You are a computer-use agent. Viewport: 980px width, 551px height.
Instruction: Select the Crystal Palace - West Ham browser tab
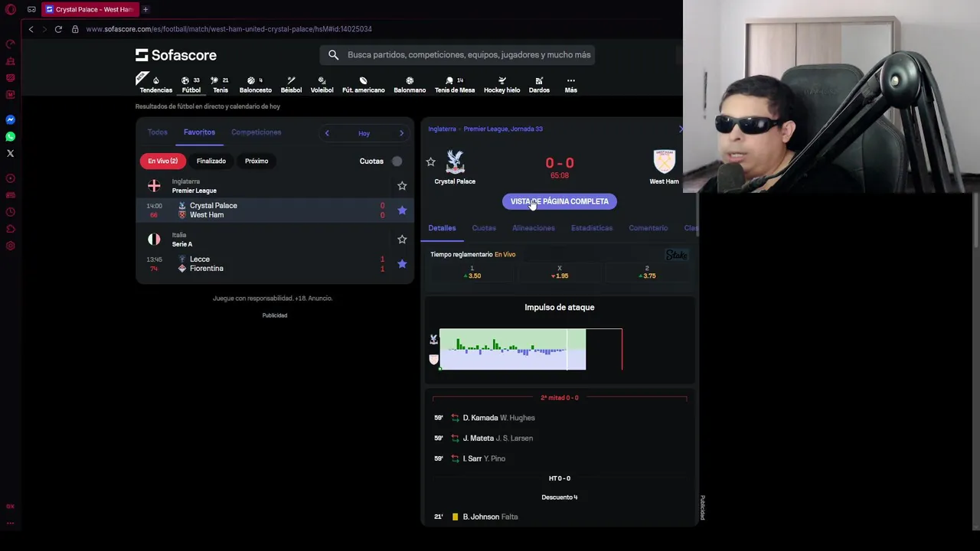[x=89, y=9]
